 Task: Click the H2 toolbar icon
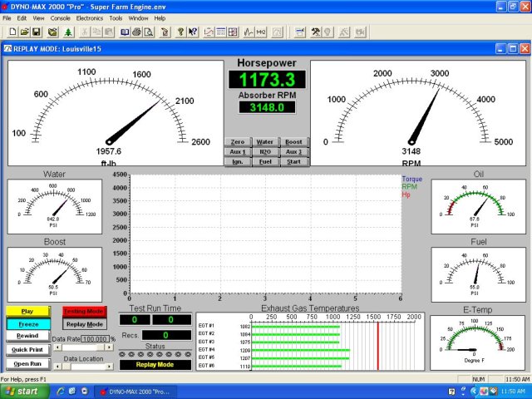tap(261, 32)
